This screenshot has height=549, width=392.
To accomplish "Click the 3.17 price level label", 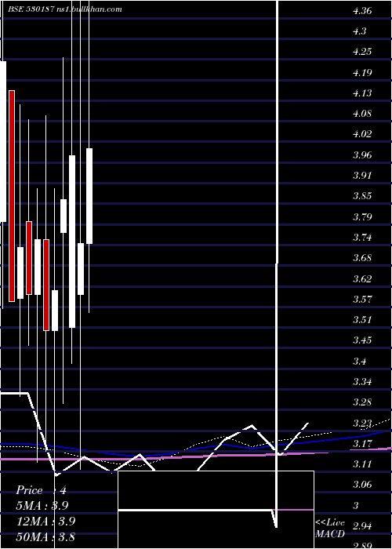I will coord(362,444).
